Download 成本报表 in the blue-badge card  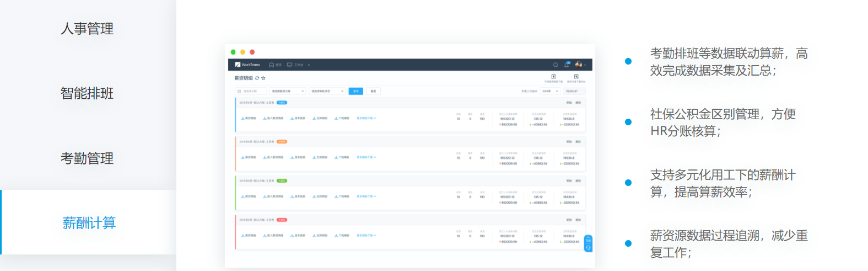coord(298,118)
